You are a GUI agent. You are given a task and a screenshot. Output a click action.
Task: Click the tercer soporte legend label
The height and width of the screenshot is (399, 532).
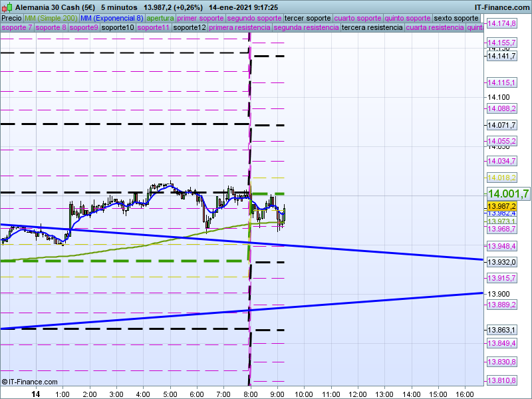click(x=307, y=18)
